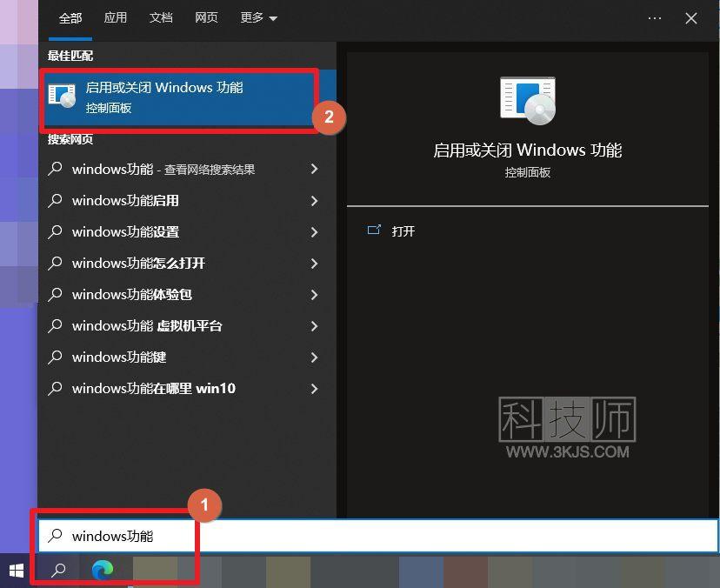
Task: Click the magnifier icon inside search box
Action: (55, 535)
